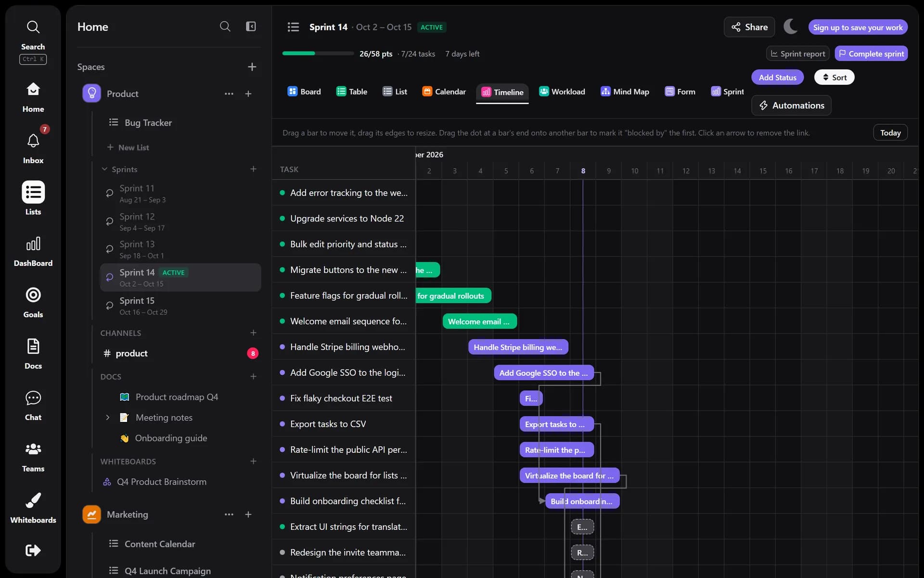Screen dimensions: 924x578
Task: Click the Share button
Action: pos(749,27)
